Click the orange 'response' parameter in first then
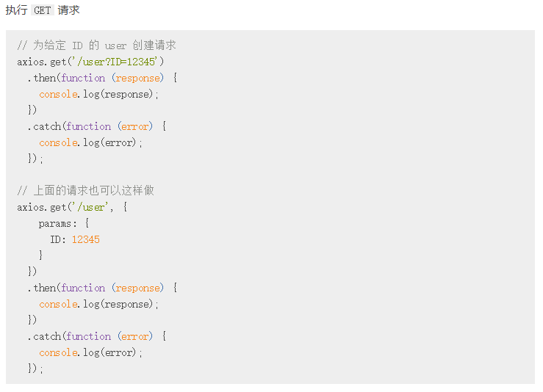Viewport: 543px width, 392px height. pyautogui.click(x=138, y=79)
